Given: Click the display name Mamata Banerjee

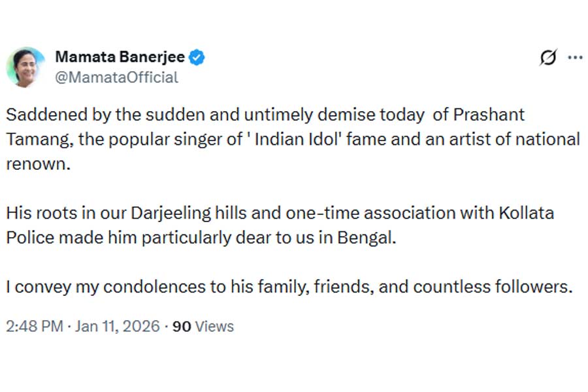Looking at the screenshot, I should coord(120,57).
